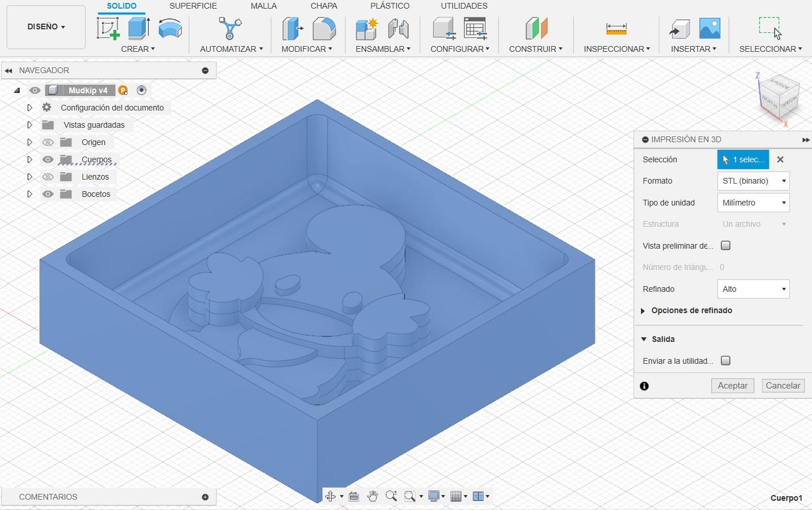Click the info icon in the dialog
The height and width of the screenshot is (510, 812).
point(644,386)
